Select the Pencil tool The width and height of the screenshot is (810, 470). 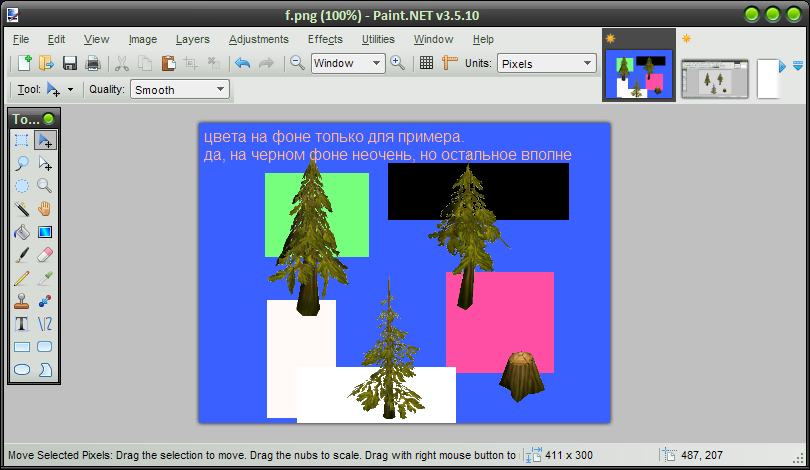pos(22,278)
